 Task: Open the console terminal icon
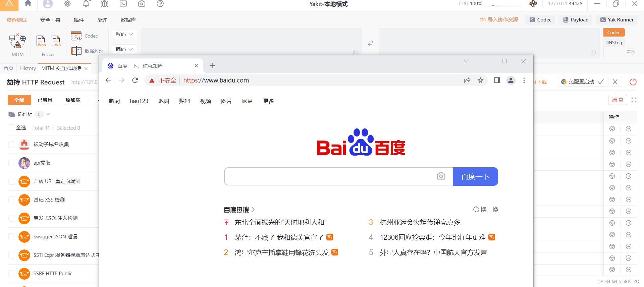click(x=123, y=4)
